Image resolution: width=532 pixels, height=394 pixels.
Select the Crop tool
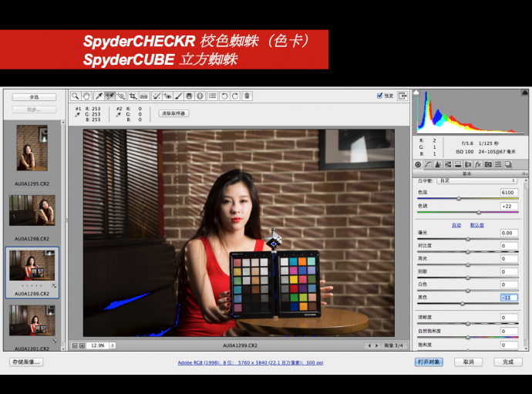coord(133,96)
